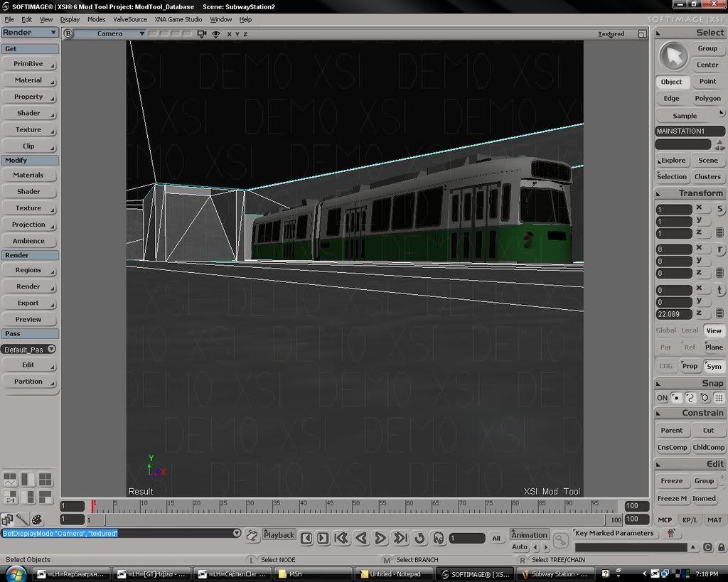
Task: Toggle the loop playback icon
Action: 419,538
